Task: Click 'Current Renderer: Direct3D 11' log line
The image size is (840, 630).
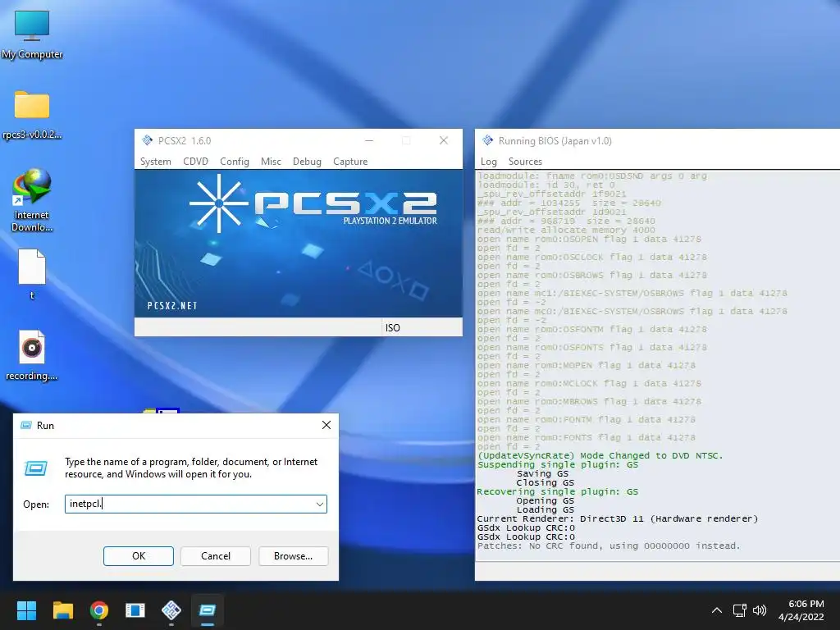Action: pos(618,518)
